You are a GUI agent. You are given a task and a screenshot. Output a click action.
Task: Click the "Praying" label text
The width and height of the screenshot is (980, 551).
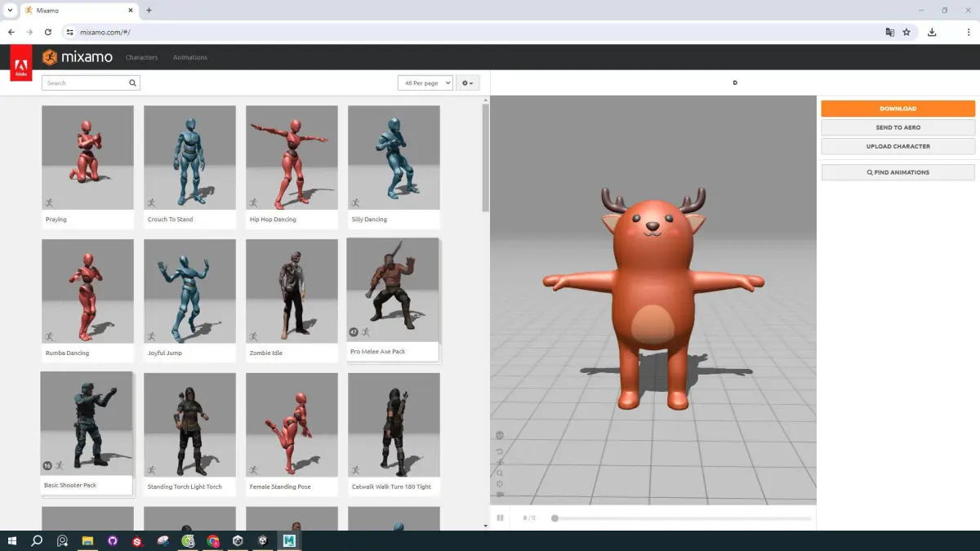coord(56,220)
